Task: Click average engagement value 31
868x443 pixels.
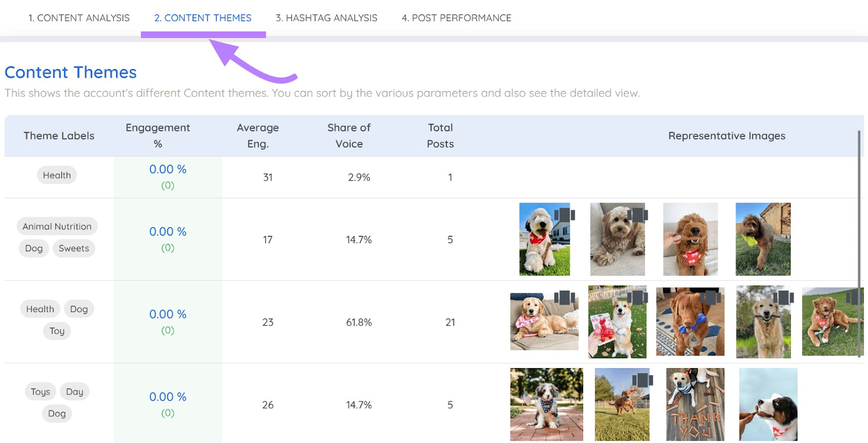Action: point(267,178)
